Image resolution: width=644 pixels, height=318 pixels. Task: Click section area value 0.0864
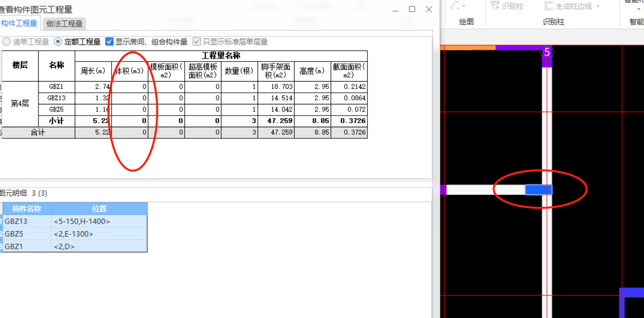click(349, 98)
